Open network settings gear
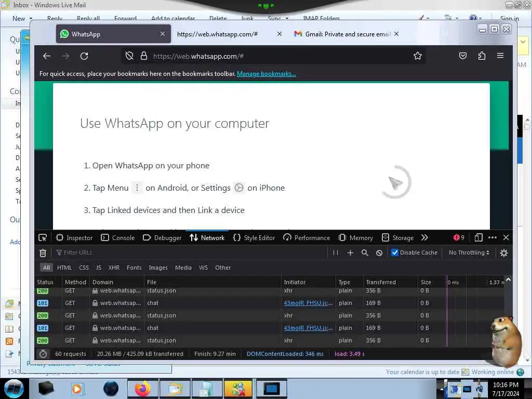This screenshot has width=532, height=399. tap(504, 253)
